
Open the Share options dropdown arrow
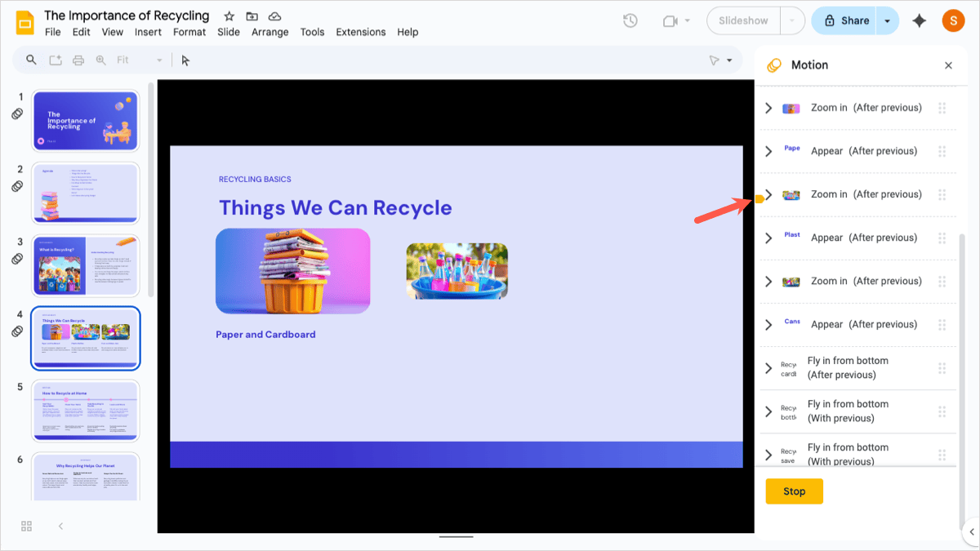[888, 21]
